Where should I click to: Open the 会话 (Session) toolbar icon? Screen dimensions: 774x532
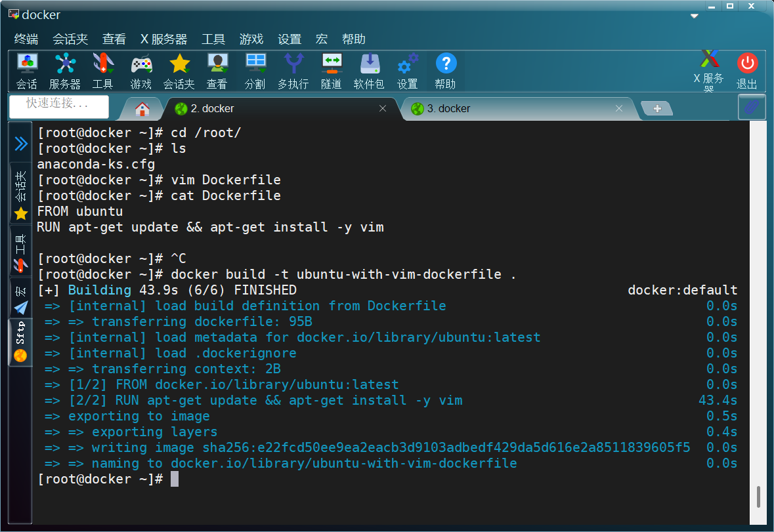(x=27, y=71)
